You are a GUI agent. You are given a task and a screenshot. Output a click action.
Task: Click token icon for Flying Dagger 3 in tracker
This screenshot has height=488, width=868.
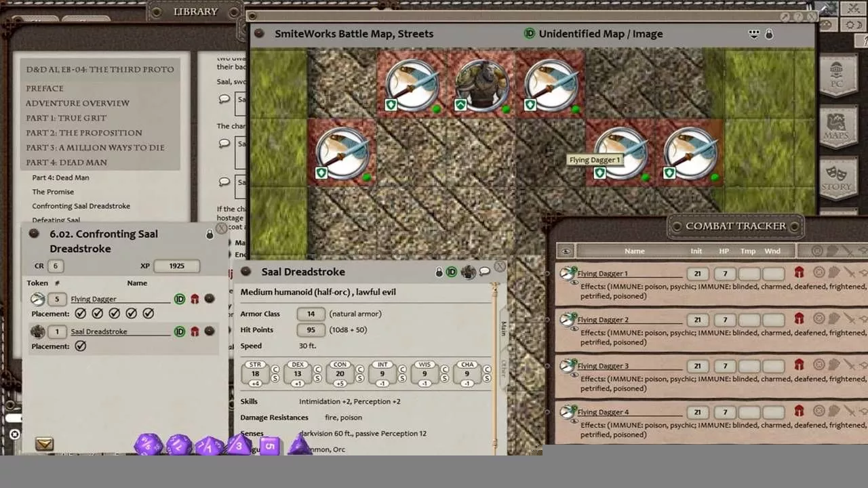566,365
